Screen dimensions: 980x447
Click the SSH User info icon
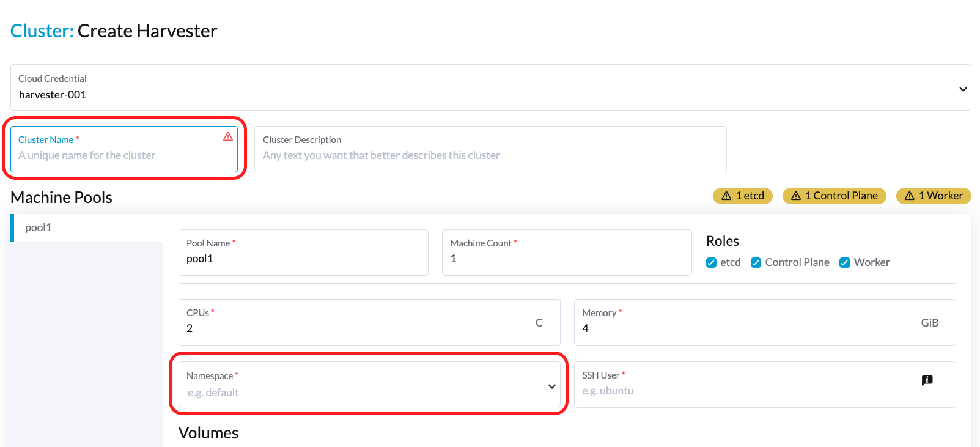tap(927, 380)
